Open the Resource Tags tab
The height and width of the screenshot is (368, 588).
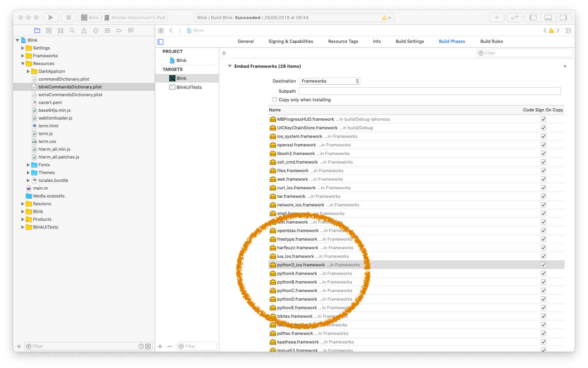tap(343, 41)
